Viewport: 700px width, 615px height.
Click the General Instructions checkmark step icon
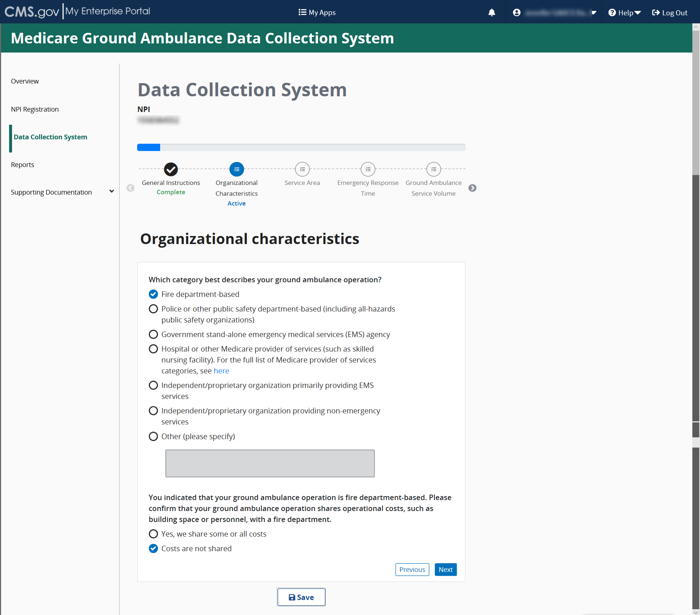171,169
